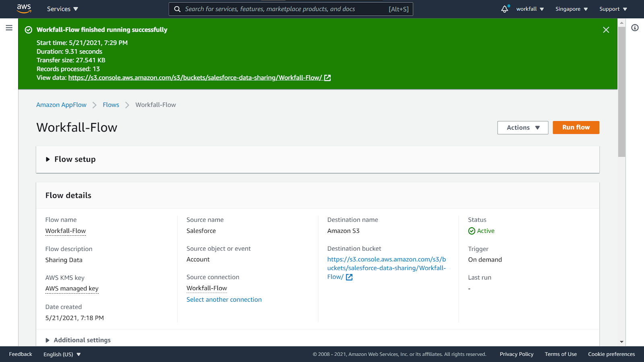Click the green Active status check icon

472,231
